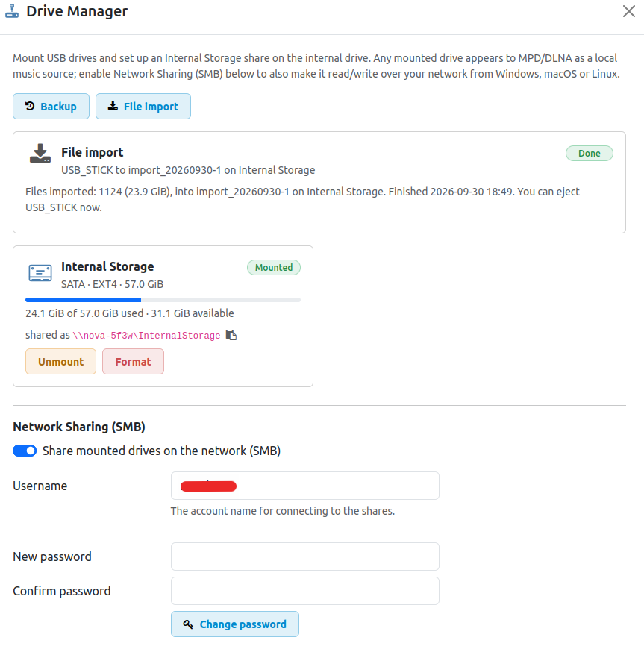644x646 pixels.
Task: Toggle Share mounted drives on the network
Action: (25, 451)
